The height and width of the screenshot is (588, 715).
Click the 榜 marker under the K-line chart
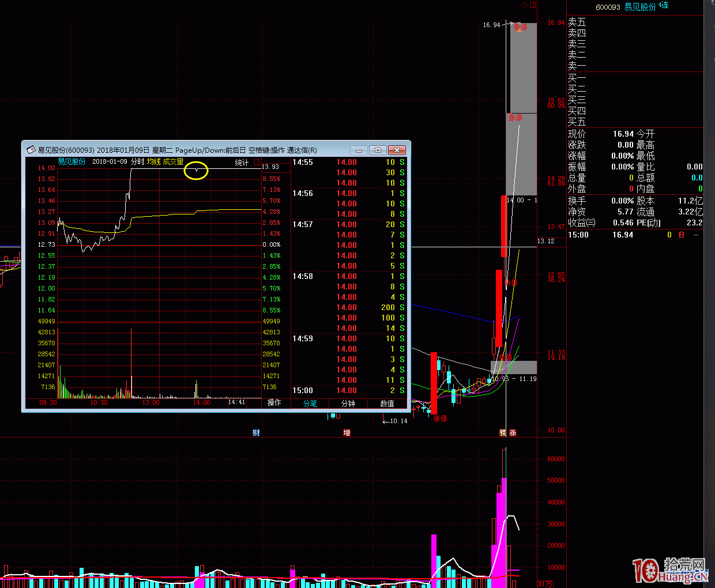click(503, 432)
